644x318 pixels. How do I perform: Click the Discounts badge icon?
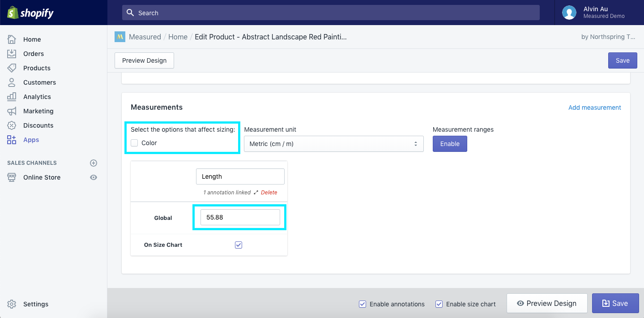[12, 125]
